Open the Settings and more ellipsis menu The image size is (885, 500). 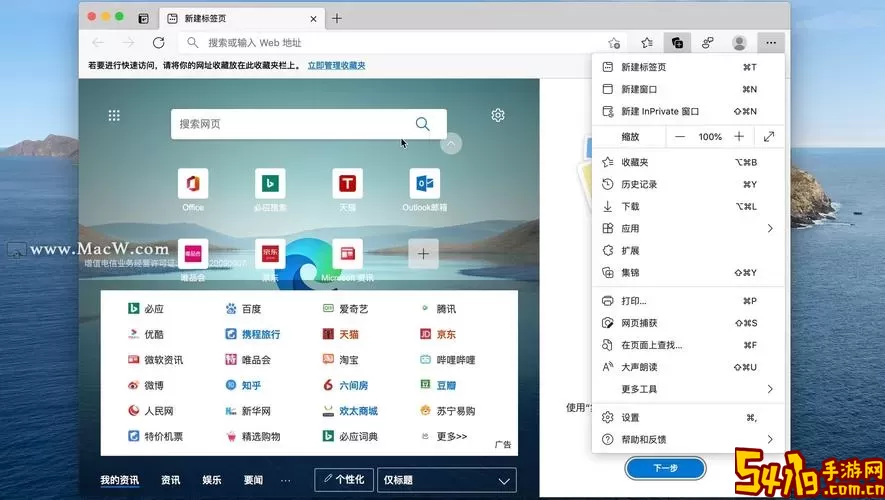point(770,43)
